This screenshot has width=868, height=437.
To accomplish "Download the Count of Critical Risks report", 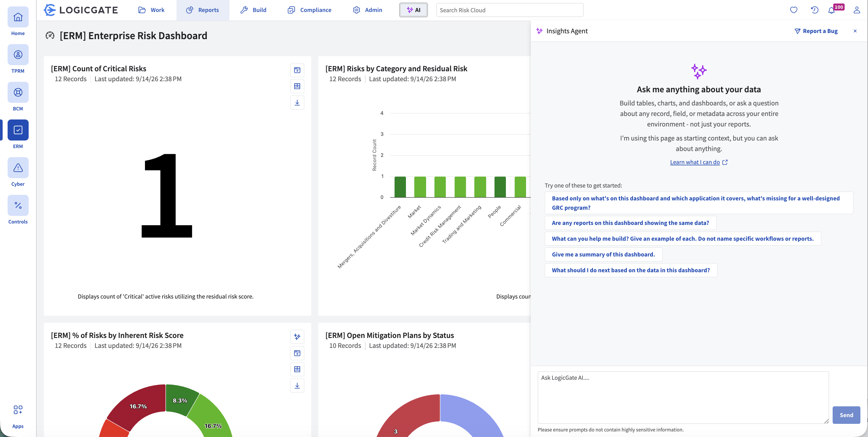I will pyautogui.click(x=297, y=102).
